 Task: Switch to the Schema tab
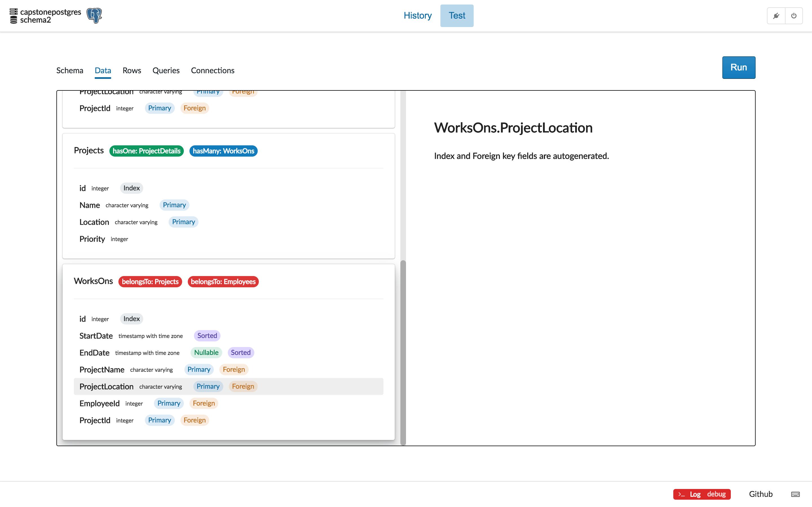69,70
